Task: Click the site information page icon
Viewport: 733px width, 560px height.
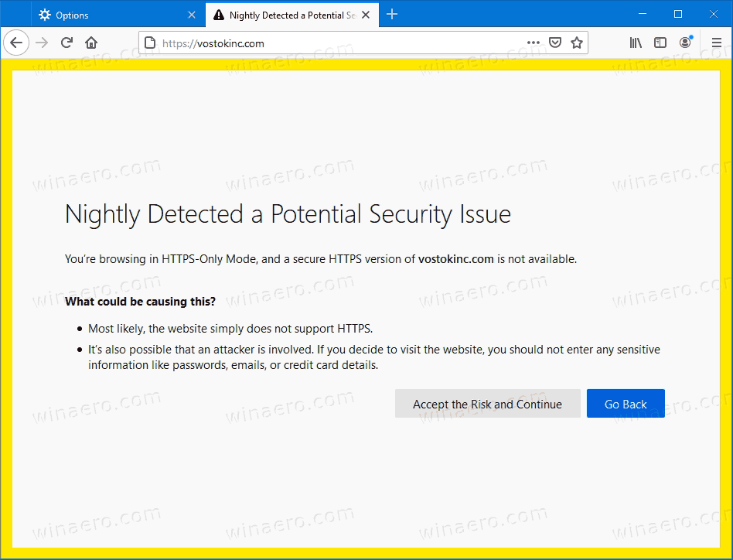Action: pos(150,43)
